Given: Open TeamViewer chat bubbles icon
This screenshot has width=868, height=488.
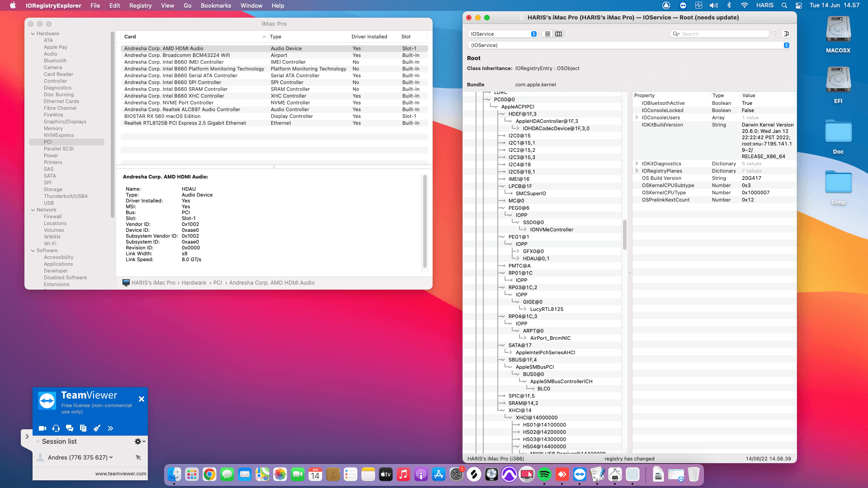Looking at the screenshot, I should [x=70, y=428].
